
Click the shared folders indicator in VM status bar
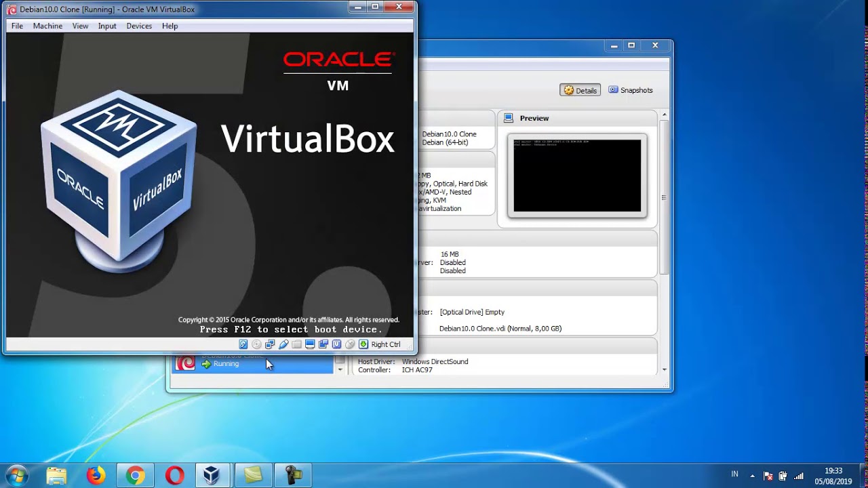296,344
